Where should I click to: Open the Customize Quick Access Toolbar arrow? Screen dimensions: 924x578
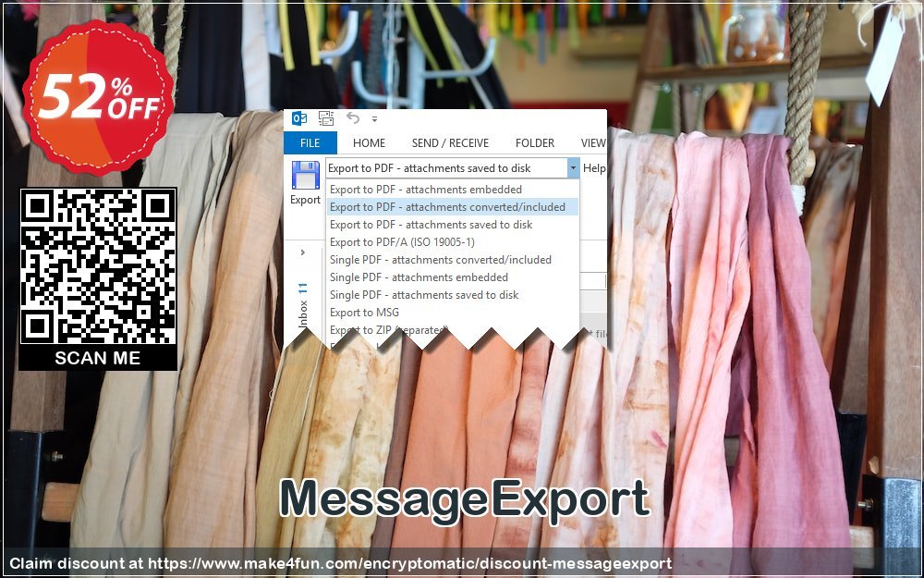[x=374, y=119]
